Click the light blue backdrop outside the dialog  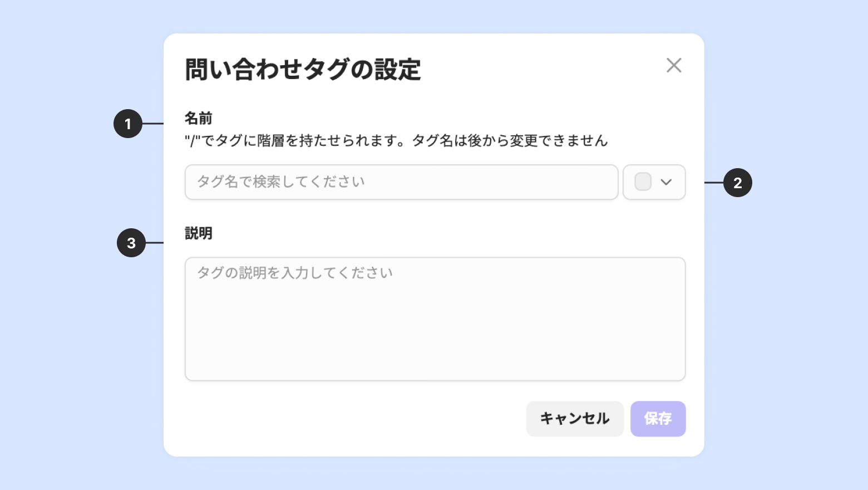67,334
